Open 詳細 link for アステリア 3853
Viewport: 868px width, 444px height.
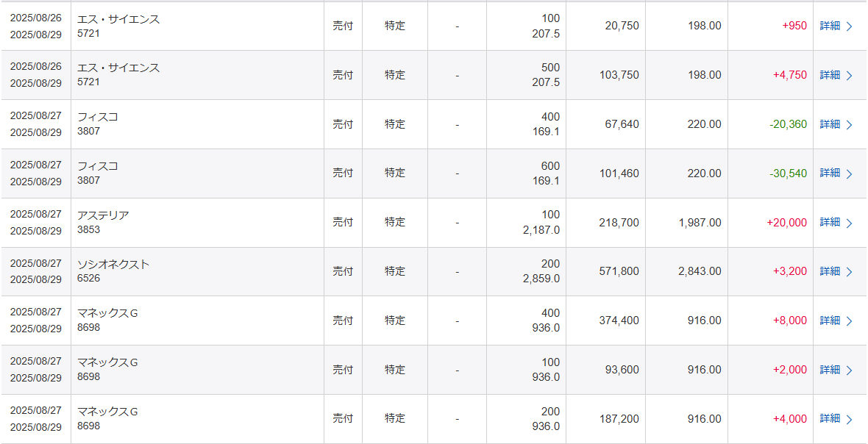click(x=830, y=222)
